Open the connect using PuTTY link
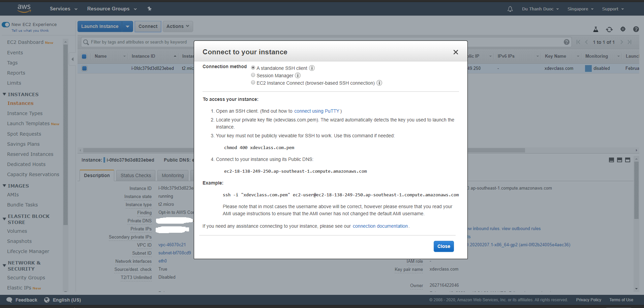This screenshot has width=644, height=308. pyautogui.click(x=317, y=111)
